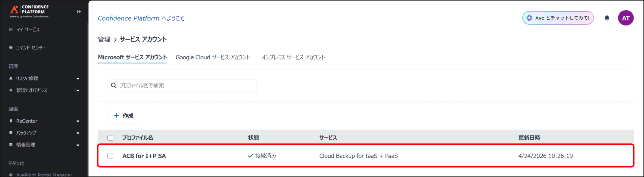Expand the バックアップ menu
The width and height of the screenshot is (644, 177).
[x=78, y=133]
